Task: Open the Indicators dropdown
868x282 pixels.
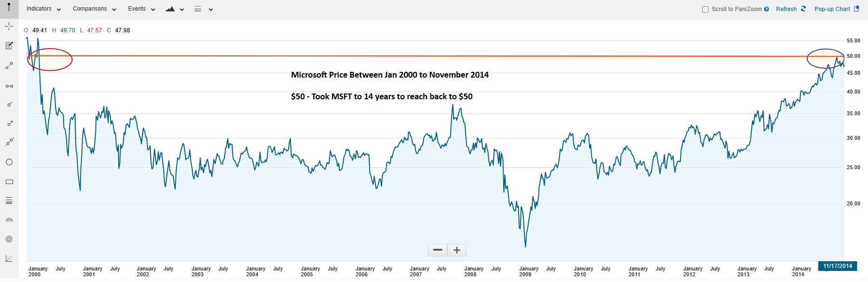Action: 43,9
